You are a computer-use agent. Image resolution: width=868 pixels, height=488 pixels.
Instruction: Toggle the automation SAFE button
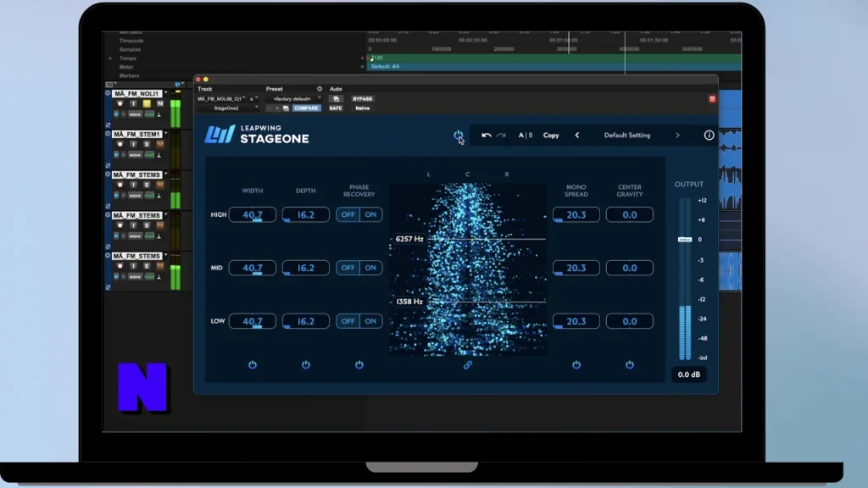tap(336, 108)
